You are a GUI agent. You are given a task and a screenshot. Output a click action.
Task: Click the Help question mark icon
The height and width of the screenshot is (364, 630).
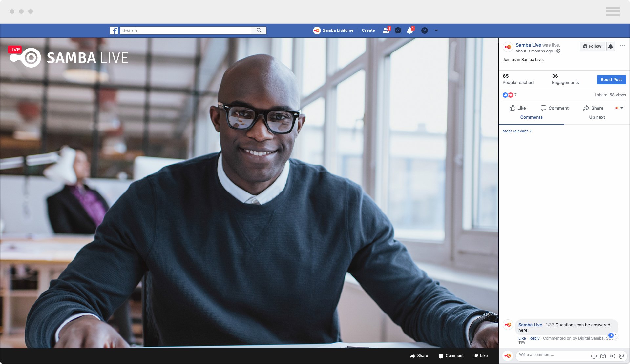coord(425,30)
